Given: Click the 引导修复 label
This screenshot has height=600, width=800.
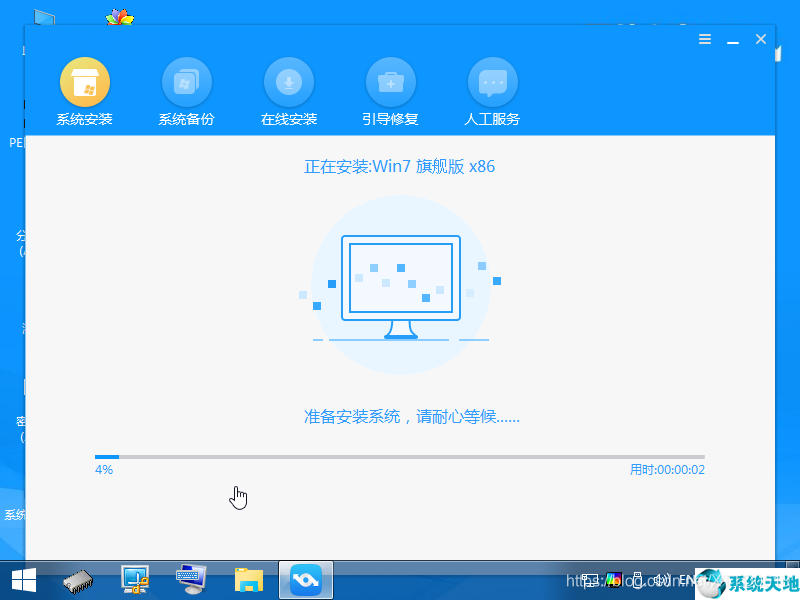Looking at the screenshot, I should pyautogui.click(x=391, y=119).
